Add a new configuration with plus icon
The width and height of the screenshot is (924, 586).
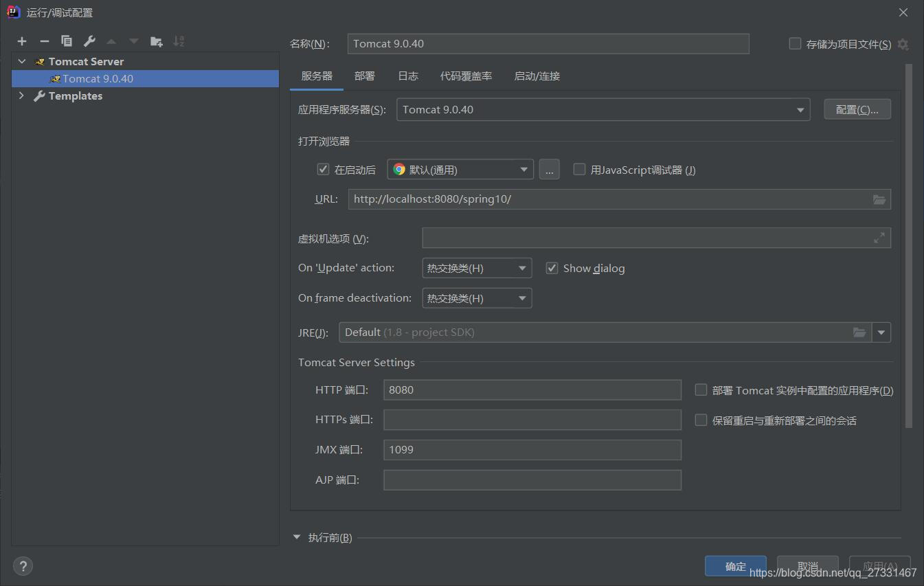coord(22,41)
